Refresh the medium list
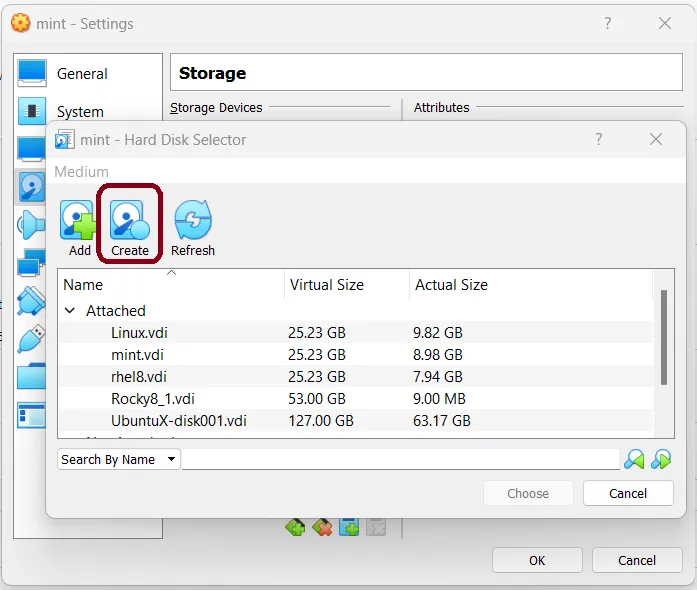The height and width of the screenshot is (590, 697). [192, 228]
